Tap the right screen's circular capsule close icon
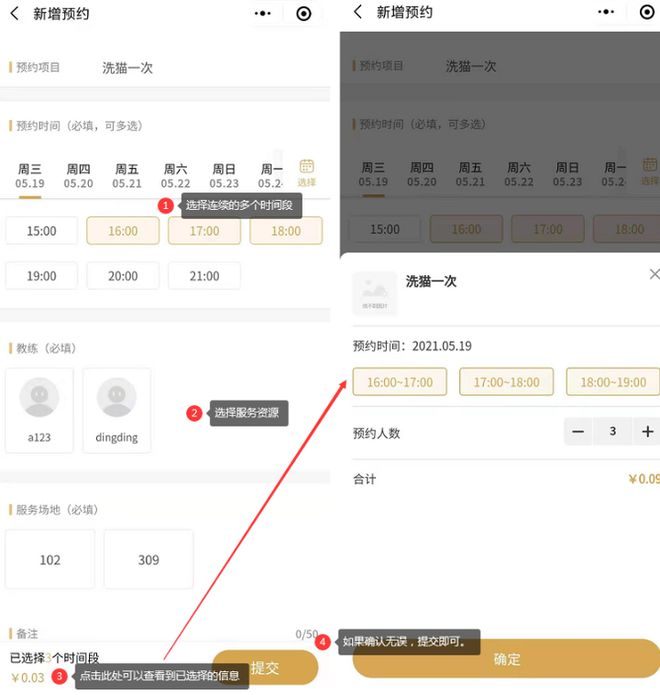The image size is (660, 695). [x=647, y=12]
